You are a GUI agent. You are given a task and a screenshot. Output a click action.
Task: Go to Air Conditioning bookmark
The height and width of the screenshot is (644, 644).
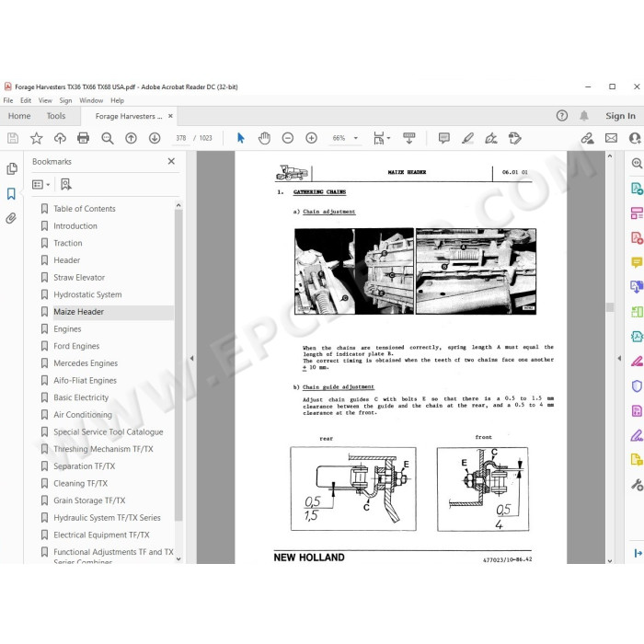click(83, 415)
